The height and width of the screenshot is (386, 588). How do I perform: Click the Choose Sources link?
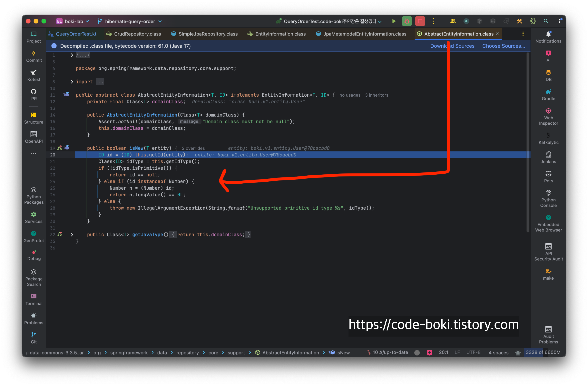tap(503, 46)
